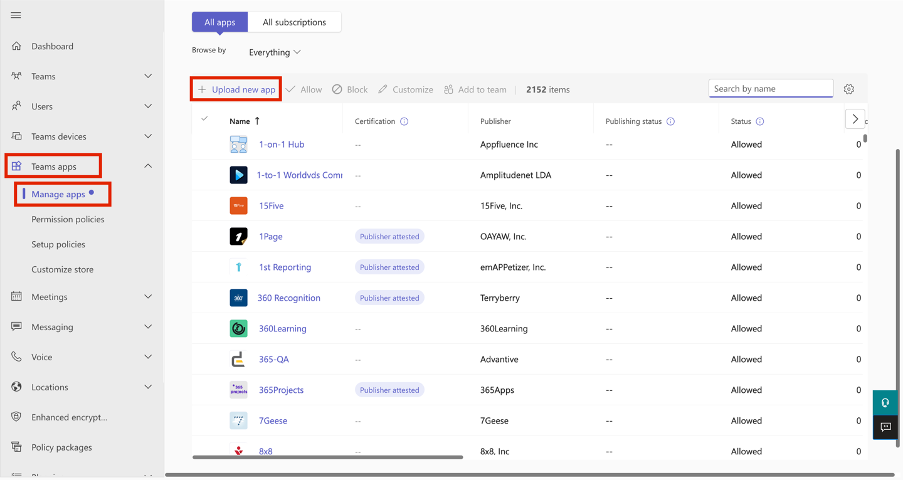Viewport: 904px width, 481px height.
Task: Collapse the Teams apps section
Action: click(148, 166)
